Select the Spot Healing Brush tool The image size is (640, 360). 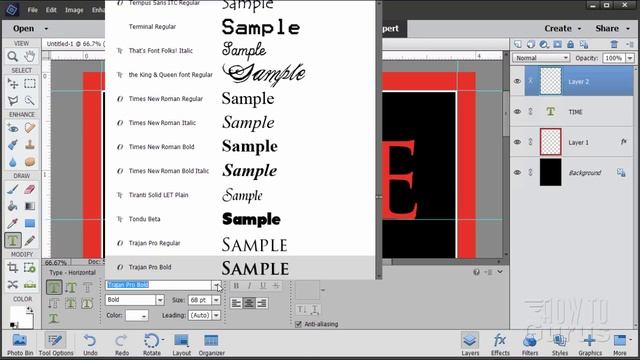click(x=29, y=128)
